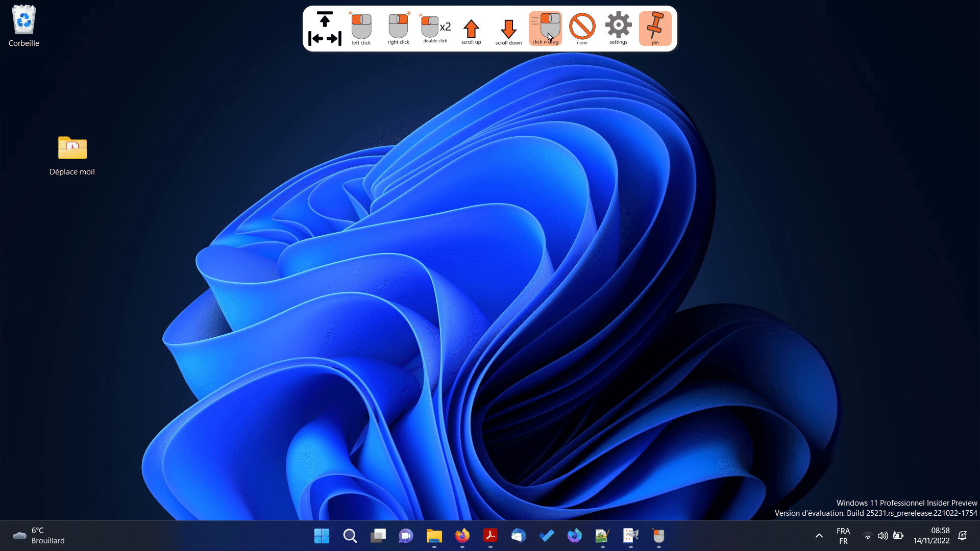Image resolution: width=980 pixels, height=551 pixels.
Task: Open volume control in system tray
Action: [883, 536]
